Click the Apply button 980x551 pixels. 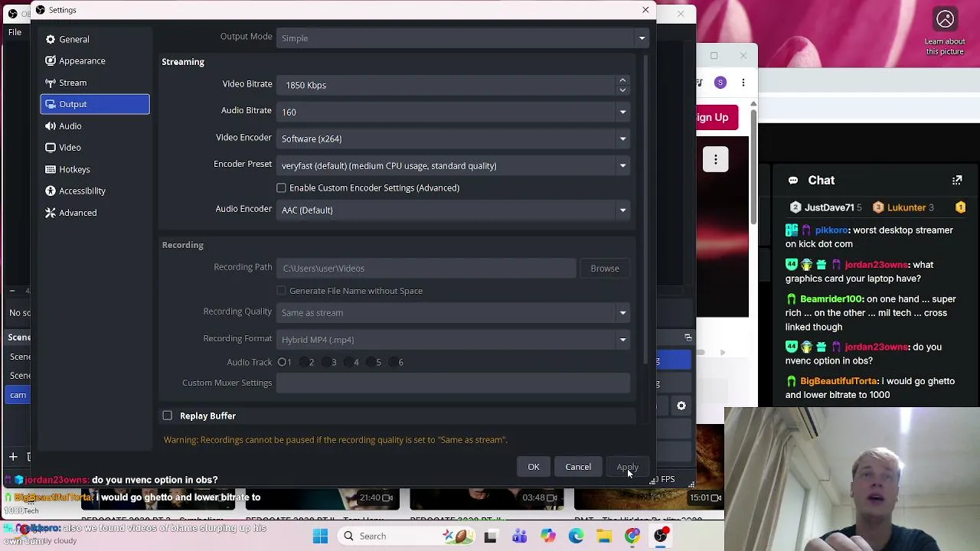point(628,467)
